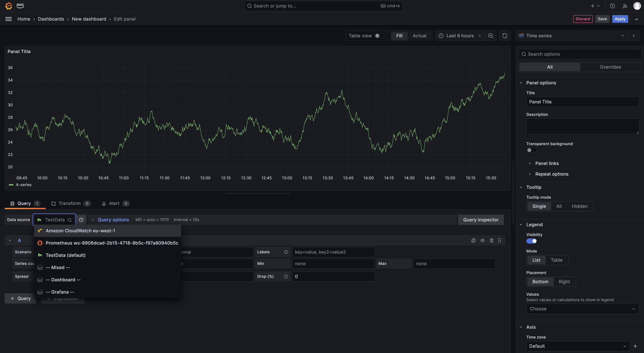The width and height of the screenshot is (644, 353).
Task: Click the A-series legend color swatch
Action: coord(11,185)
